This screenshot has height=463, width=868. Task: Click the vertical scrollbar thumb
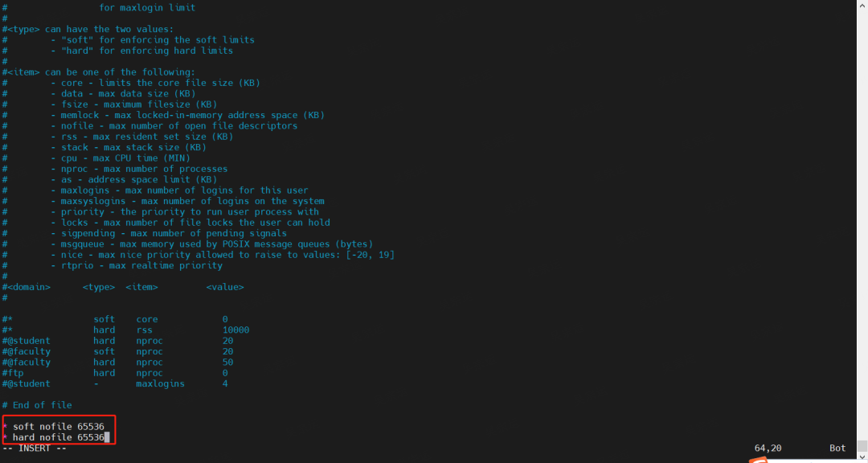click(862, 446)
